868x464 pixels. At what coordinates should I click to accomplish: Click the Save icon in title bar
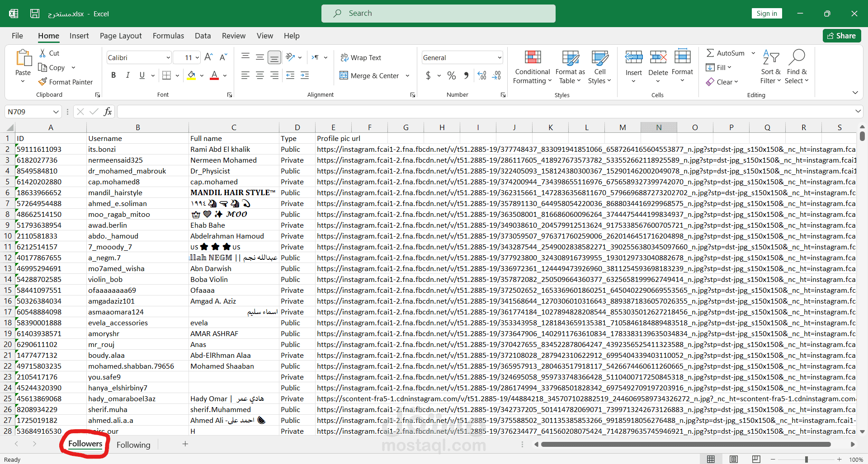coord(35,14)
